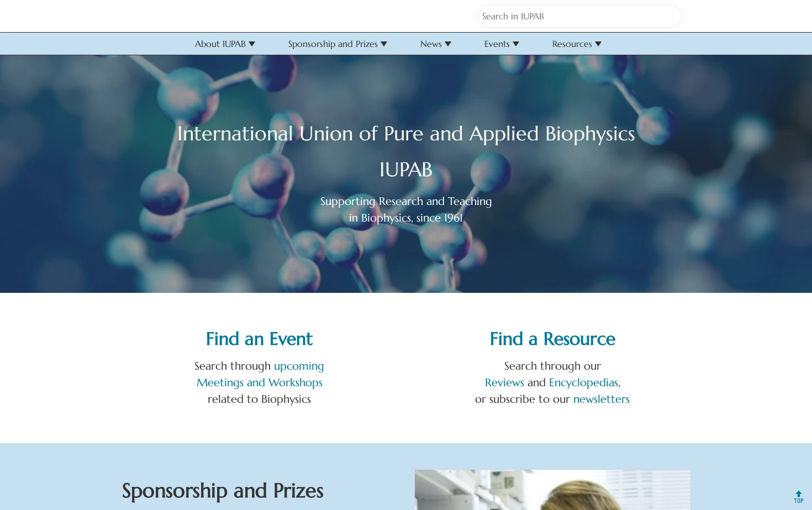Open the News menu
The height and width of the screenshot is (510, 812).
tap(431, 44)
